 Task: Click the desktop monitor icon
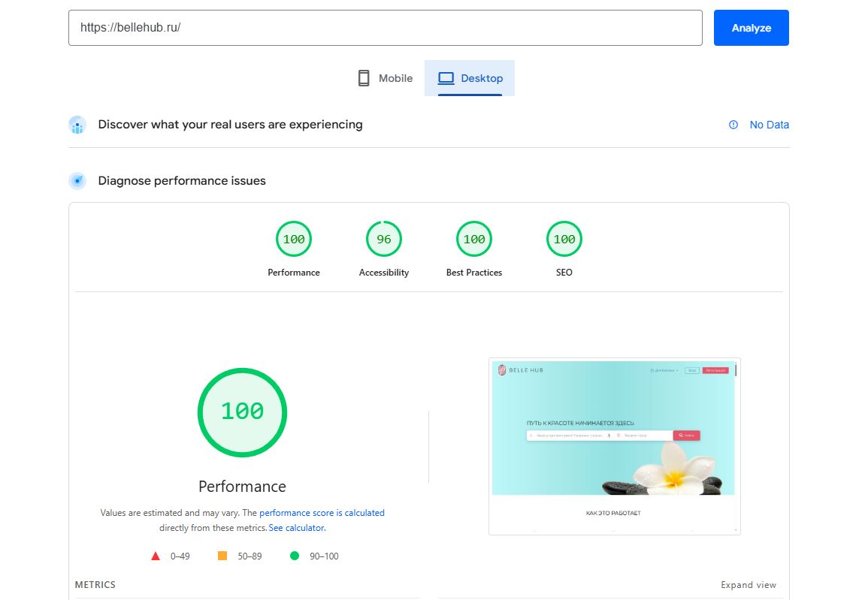click(x=446, y=78)
